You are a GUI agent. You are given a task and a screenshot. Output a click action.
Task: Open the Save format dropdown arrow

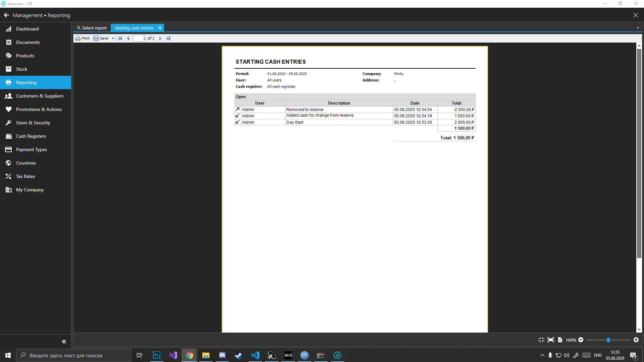point(113,38)
